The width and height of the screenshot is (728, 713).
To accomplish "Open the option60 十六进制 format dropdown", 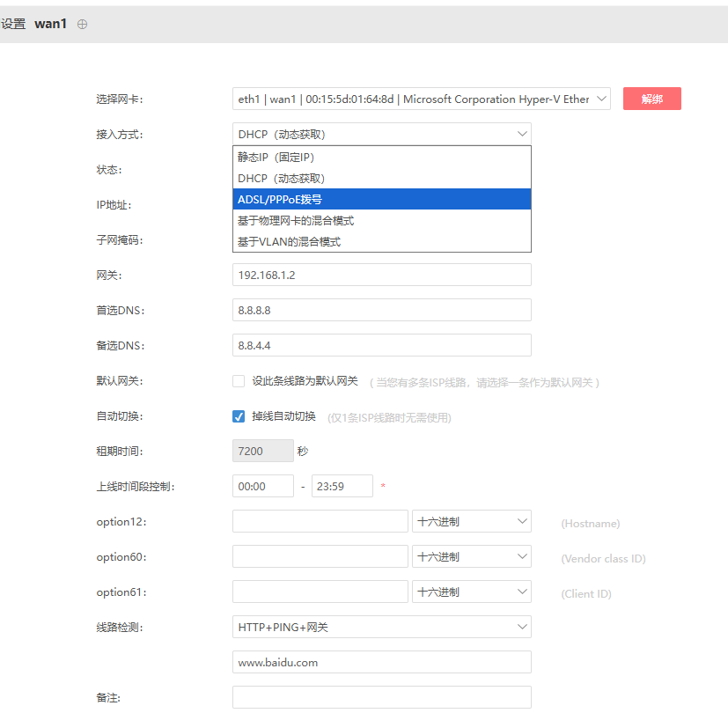I will [x=472, y=556].
